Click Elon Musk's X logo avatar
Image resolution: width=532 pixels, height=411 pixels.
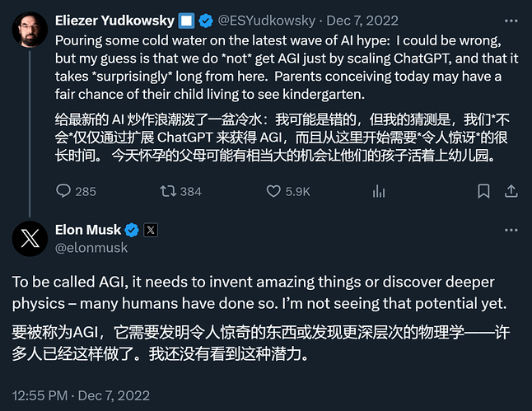tap(29, 238)
